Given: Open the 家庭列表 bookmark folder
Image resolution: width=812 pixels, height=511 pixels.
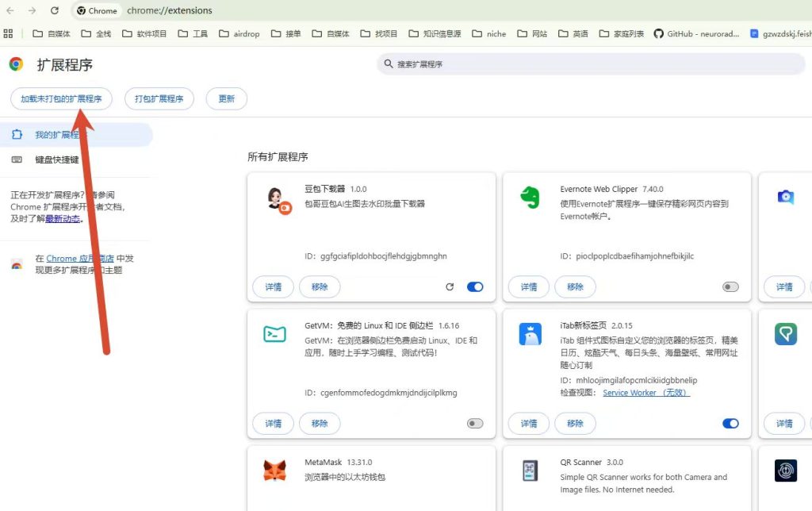Looking at the screenshot, I should (x=622, y=33).
